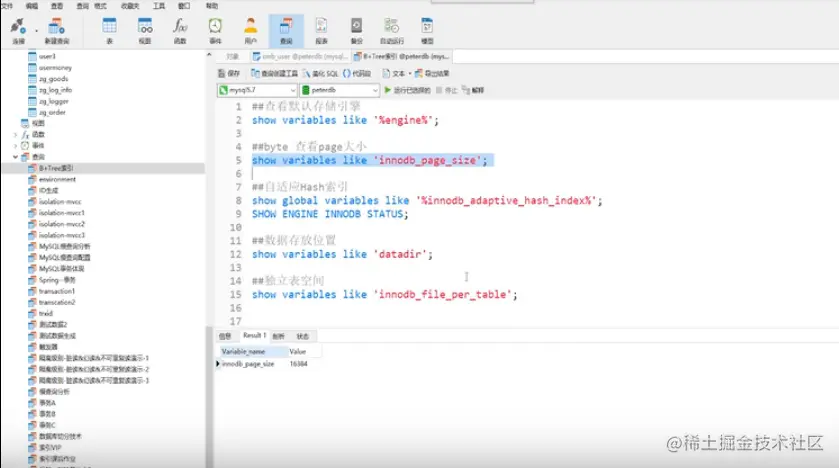The image size is (839, 468).
Task: Click the 代码段 code snippet icon
Action: pyautogui.click(x=357, y=73)
